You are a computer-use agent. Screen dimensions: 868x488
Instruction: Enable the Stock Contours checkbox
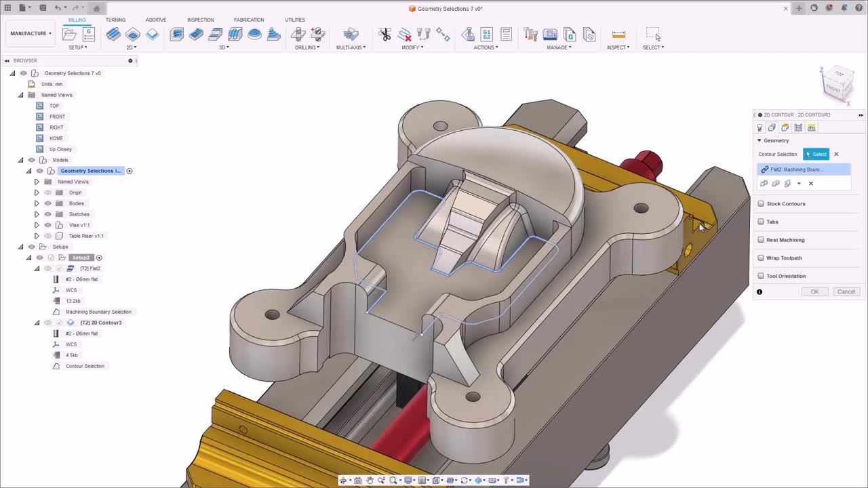761,203
